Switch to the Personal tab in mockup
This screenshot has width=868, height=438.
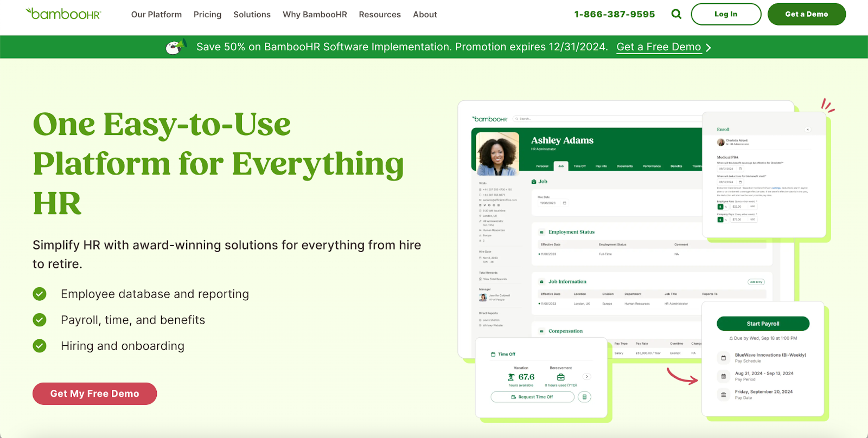tap(542, 166)
